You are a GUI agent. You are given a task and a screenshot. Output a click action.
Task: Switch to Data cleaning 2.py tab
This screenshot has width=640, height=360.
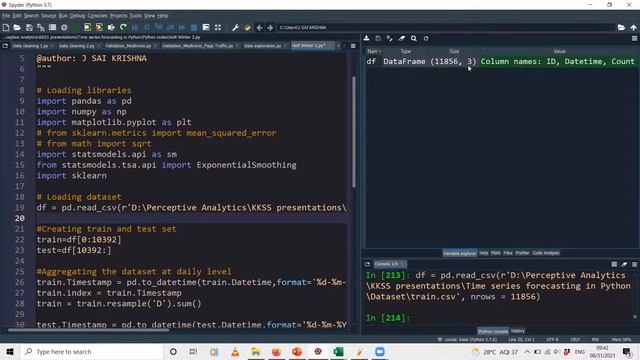tap(77, 46)
